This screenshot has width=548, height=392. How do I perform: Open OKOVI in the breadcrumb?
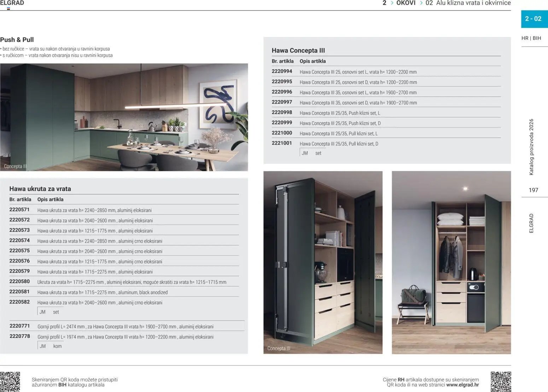406,3
